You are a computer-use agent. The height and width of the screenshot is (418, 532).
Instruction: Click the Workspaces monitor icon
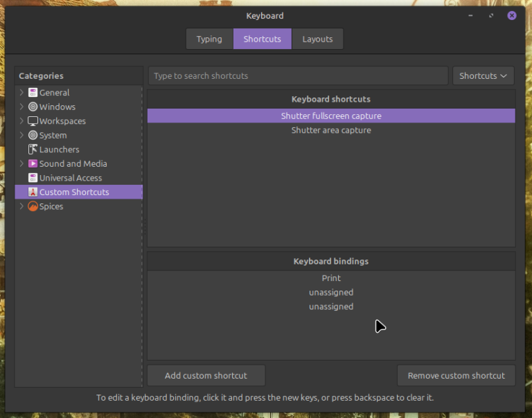point(33,121)
